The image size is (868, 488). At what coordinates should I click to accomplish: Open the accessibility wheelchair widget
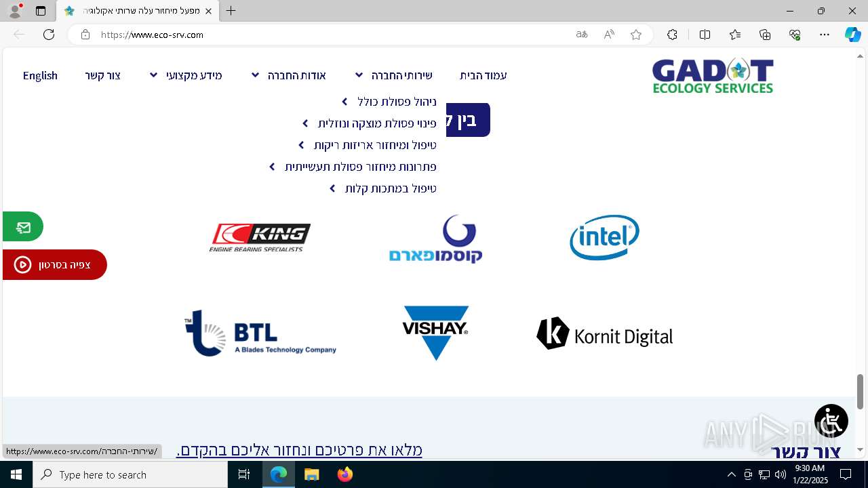[831, 421]
